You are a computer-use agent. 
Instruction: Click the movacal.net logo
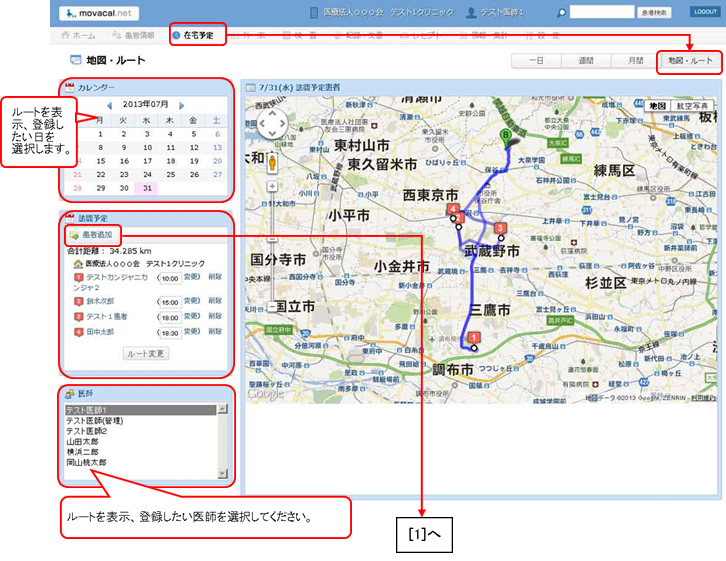click(x=99, y=13)
